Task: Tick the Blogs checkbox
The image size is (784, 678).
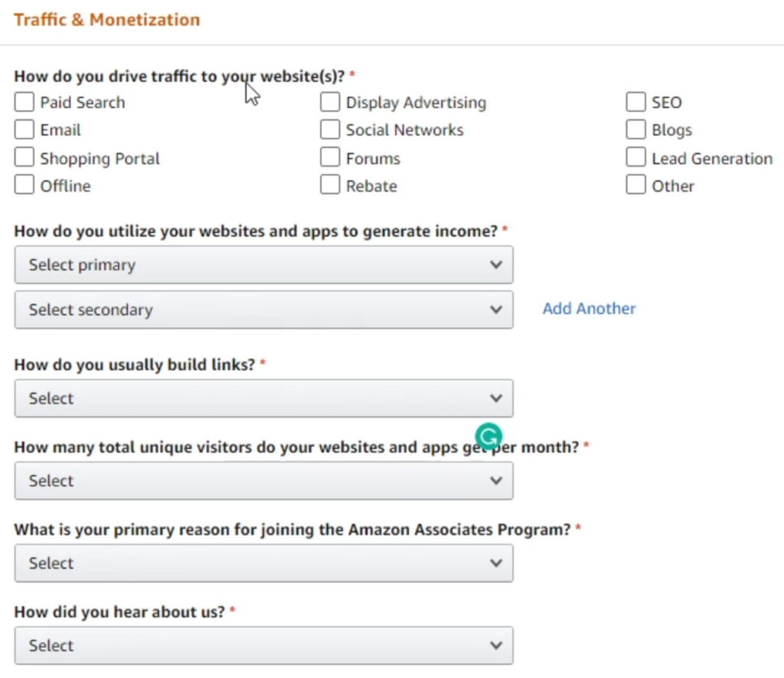Action: (636, 130)
